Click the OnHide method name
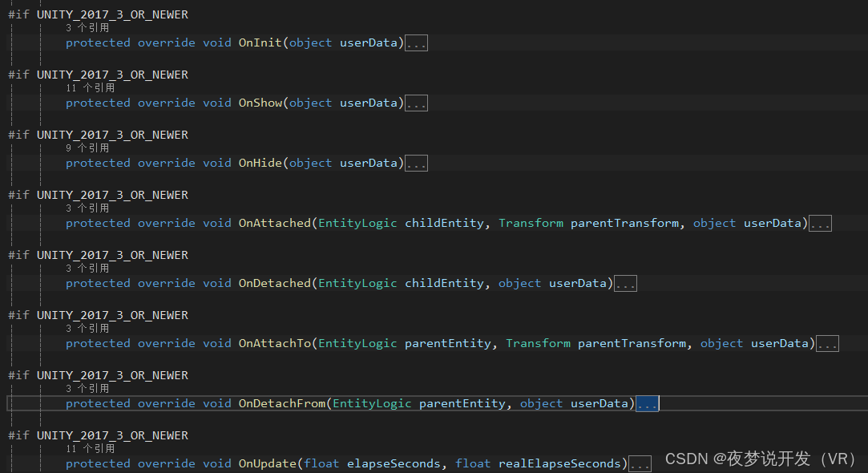 (x=260, y=163)
